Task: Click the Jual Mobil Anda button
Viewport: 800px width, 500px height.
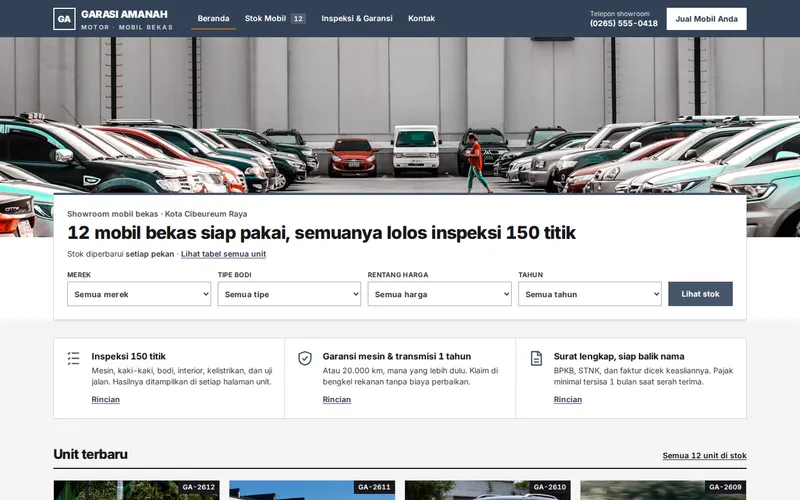Action: tap(706, 19)
